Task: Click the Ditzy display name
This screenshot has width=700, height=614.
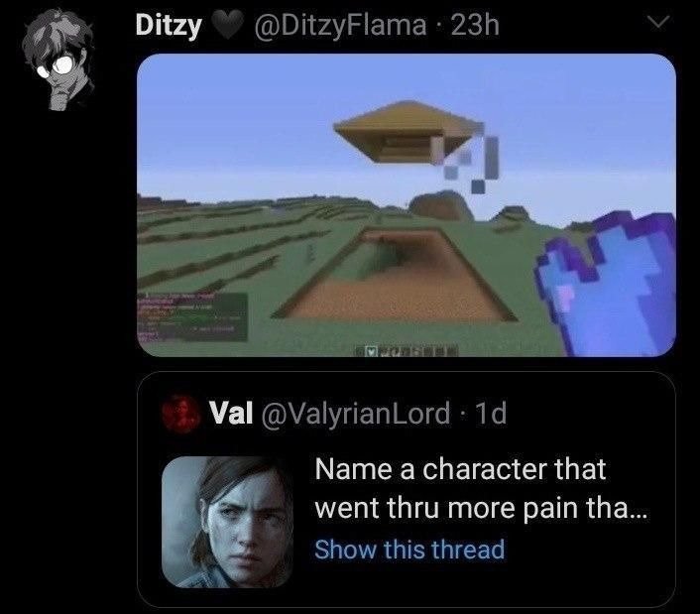Action: tap(170, 26)
